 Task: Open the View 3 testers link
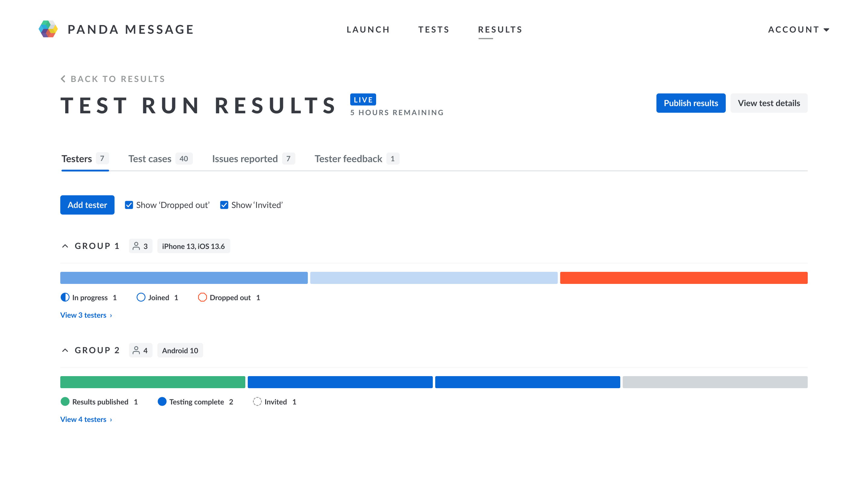click(x=86, y=315)
